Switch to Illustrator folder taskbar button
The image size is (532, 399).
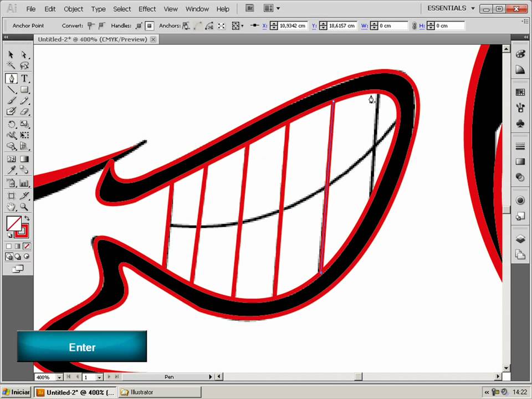(160, 392)
